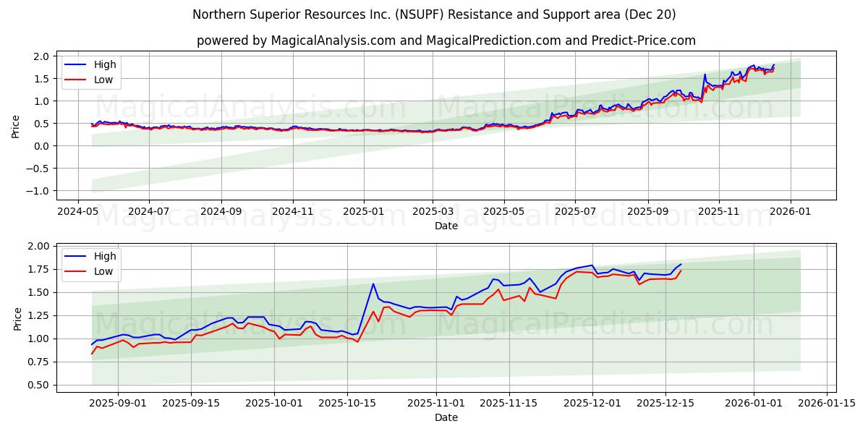868x434 pixels.
Task: Click the 2025-05 date tick label
Action: pyautogui.click(x=504, y=213)
